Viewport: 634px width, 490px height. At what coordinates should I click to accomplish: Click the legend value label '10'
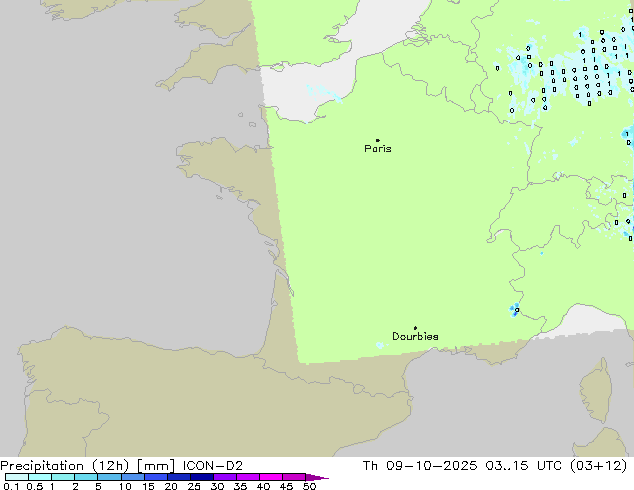click(125, 486)
